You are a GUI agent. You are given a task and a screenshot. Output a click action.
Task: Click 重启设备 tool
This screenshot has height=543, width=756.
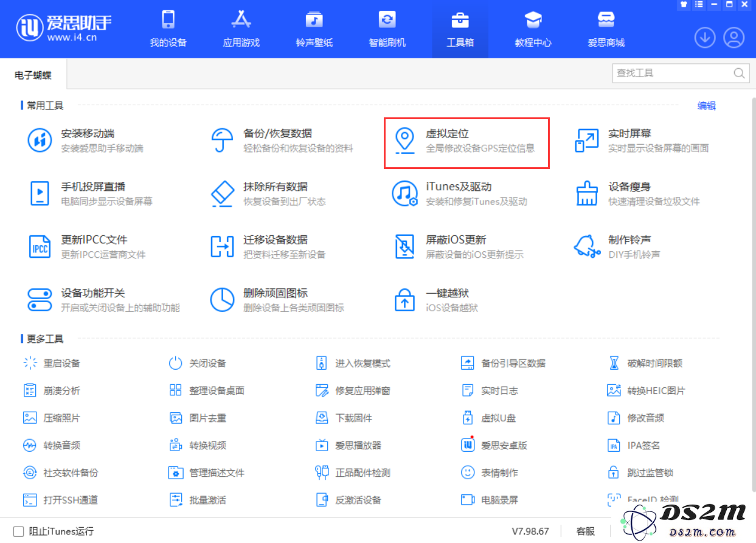(52, 363)
